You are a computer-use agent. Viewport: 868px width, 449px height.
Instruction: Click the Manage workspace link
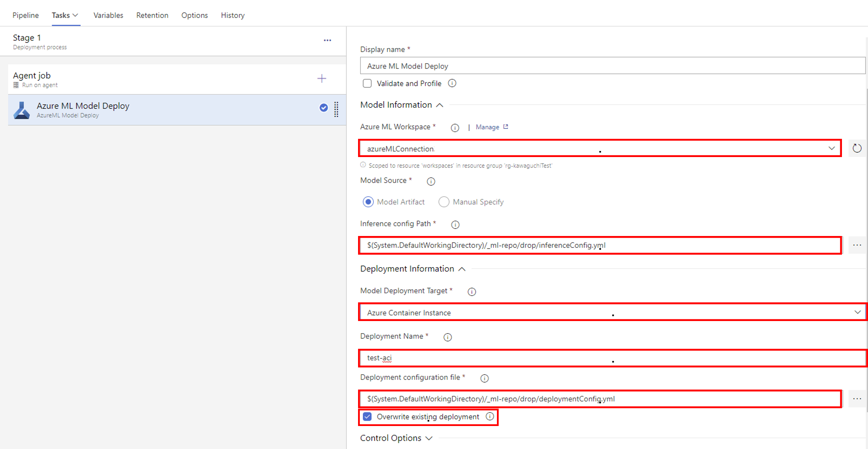[487, 127]
